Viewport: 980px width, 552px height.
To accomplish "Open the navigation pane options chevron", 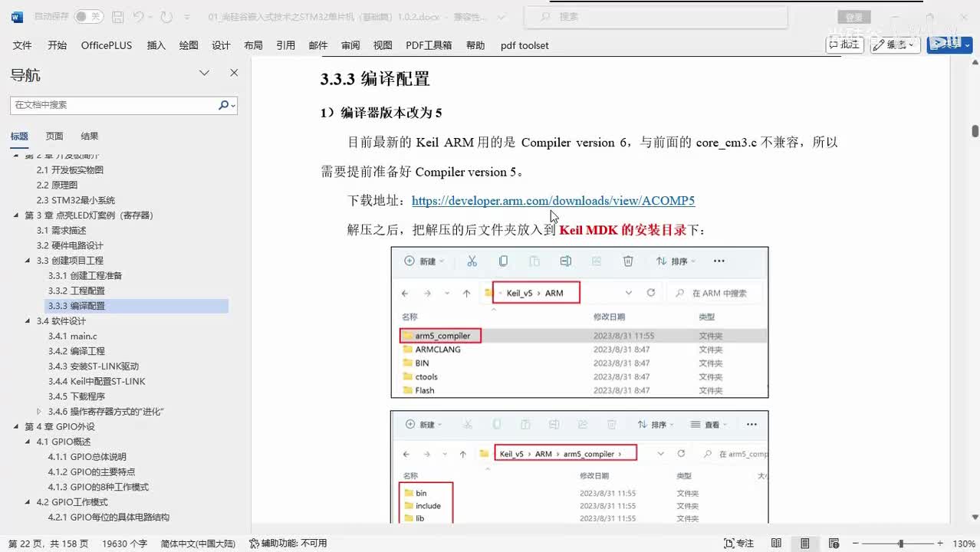I will (205, 73).
